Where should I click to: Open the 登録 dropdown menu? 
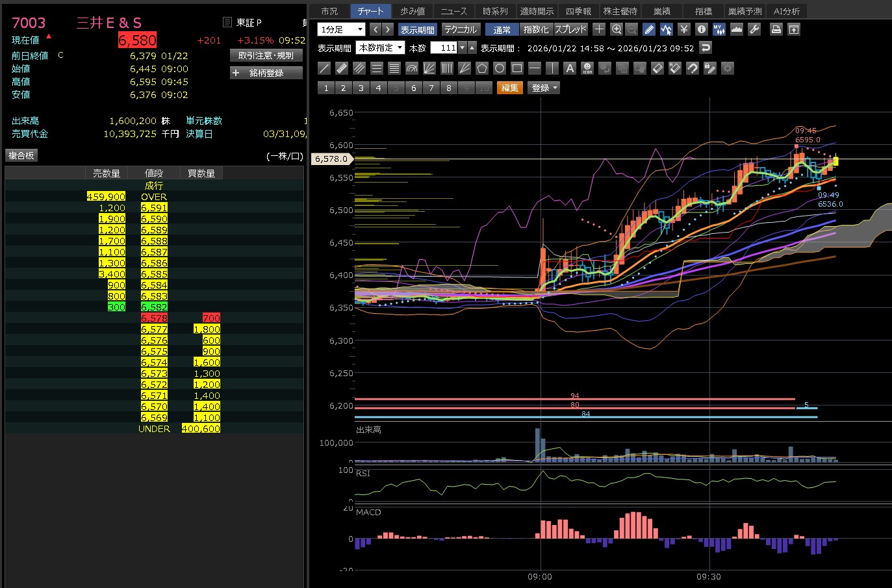point(544,88)
